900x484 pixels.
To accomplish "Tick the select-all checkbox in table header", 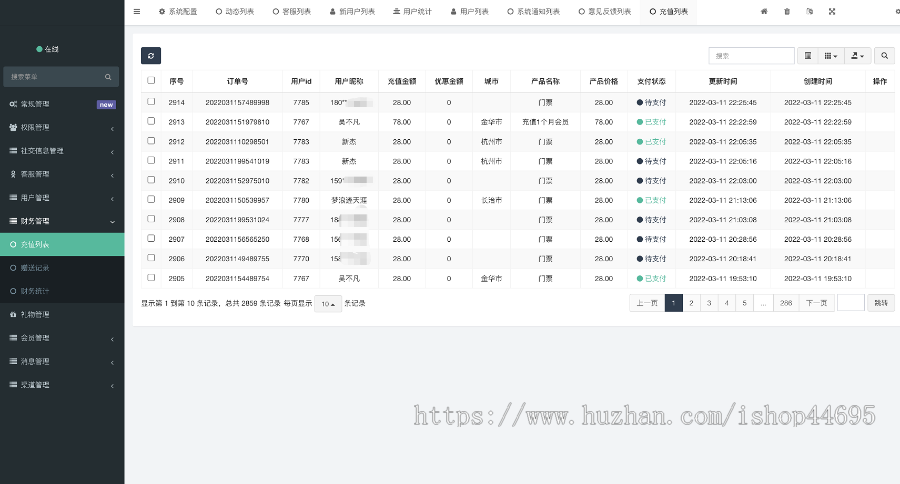I will click(151, 80).
